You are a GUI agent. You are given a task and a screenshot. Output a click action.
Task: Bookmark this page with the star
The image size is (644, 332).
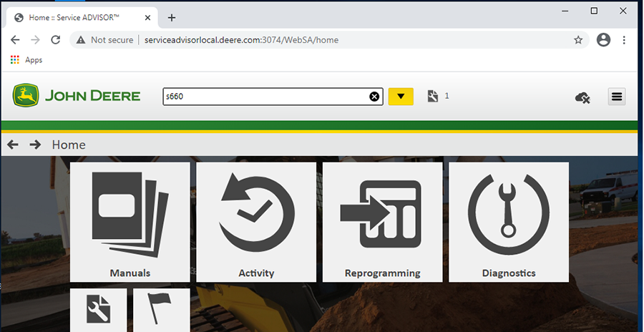tap(578, 40)
